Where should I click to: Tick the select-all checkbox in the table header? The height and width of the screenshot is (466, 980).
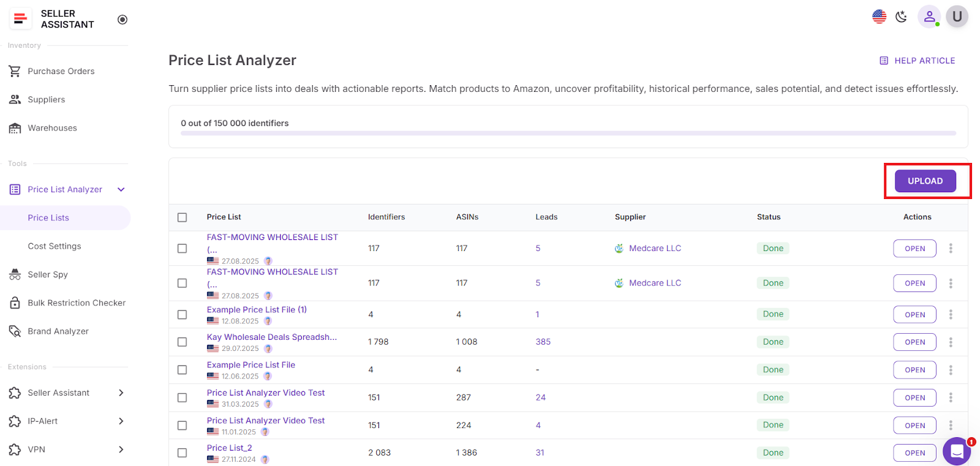pyautogui.click(x=182, y=217)
